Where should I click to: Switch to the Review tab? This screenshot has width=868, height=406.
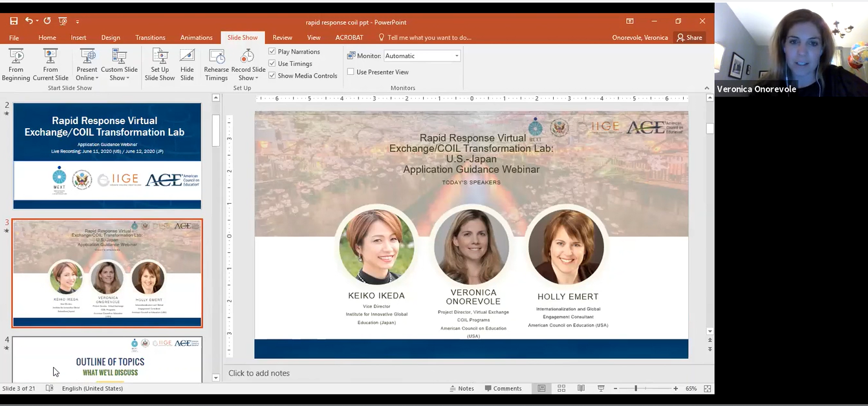(282, 37)
